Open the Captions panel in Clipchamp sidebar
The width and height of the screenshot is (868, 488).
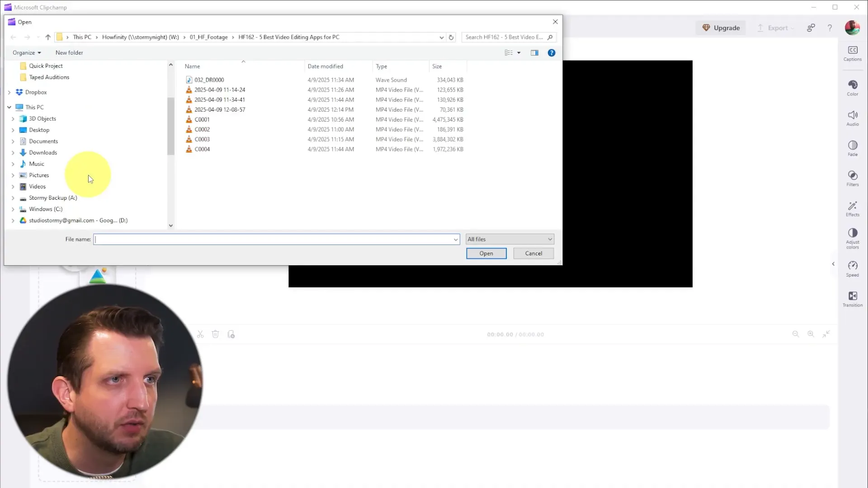852,53
